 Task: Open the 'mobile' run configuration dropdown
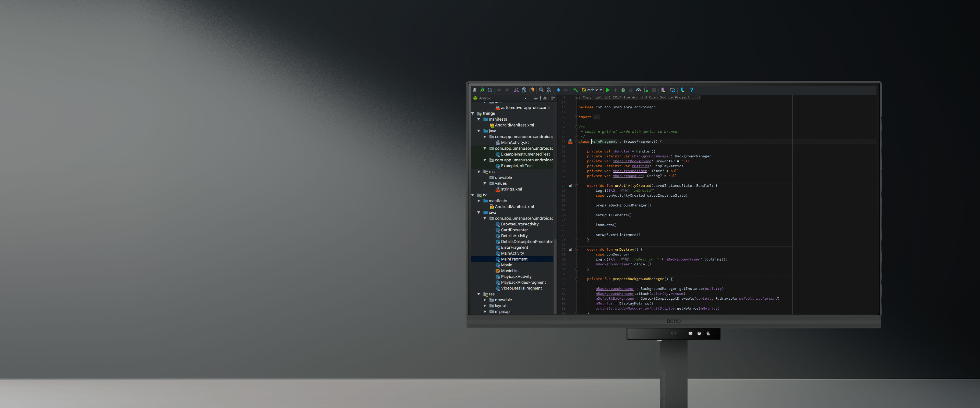[x=592, y=90]
